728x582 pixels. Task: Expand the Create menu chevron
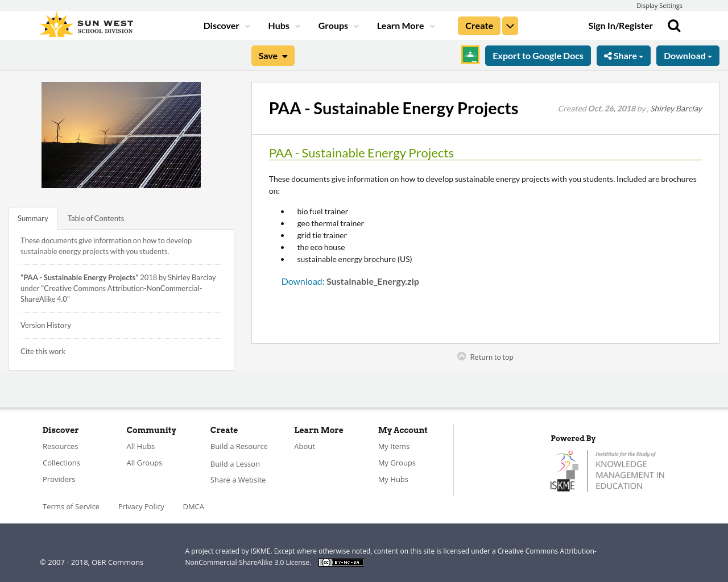click(510, 25)
